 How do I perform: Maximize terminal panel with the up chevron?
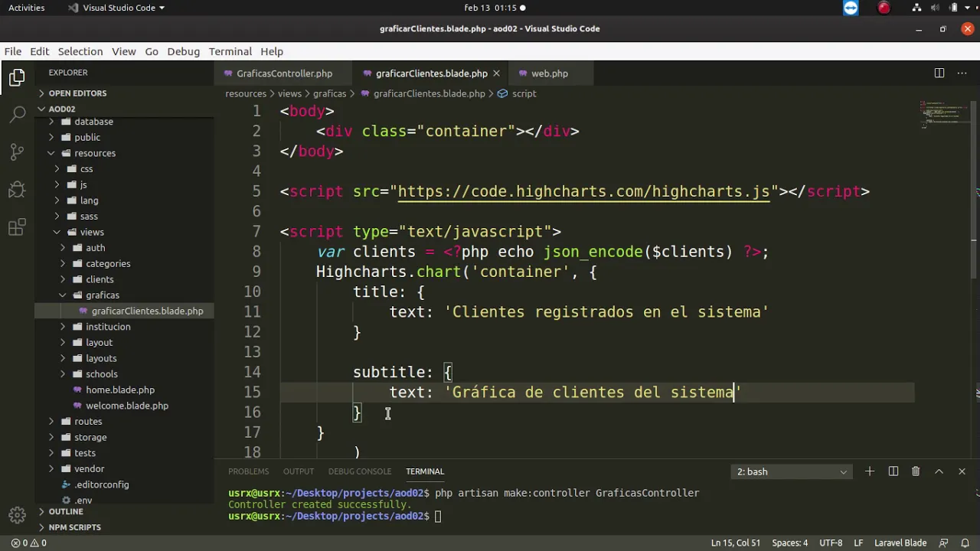click(x=939, y=471)
